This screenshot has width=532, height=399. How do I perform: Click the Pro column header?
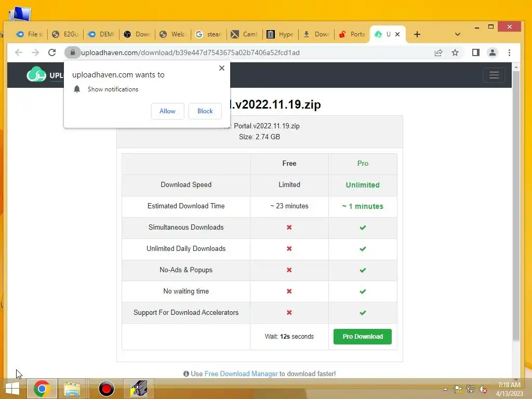(362, 163)
